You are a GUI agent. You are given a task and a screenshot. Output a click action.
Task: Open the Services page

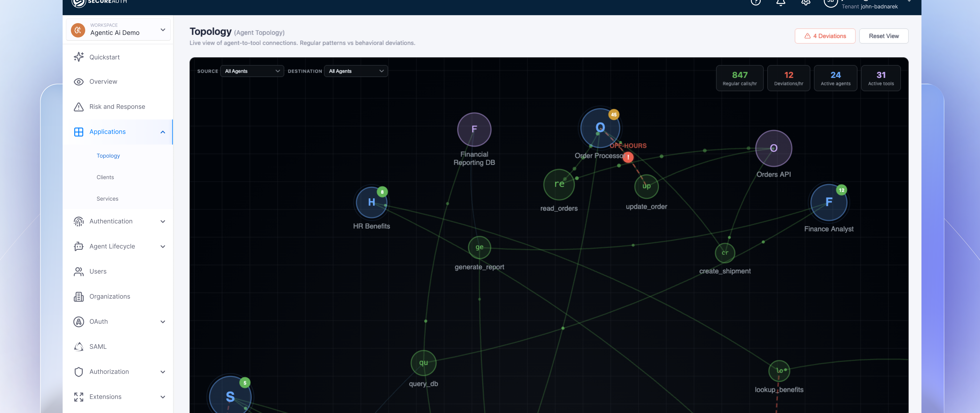tap(107, 198)
